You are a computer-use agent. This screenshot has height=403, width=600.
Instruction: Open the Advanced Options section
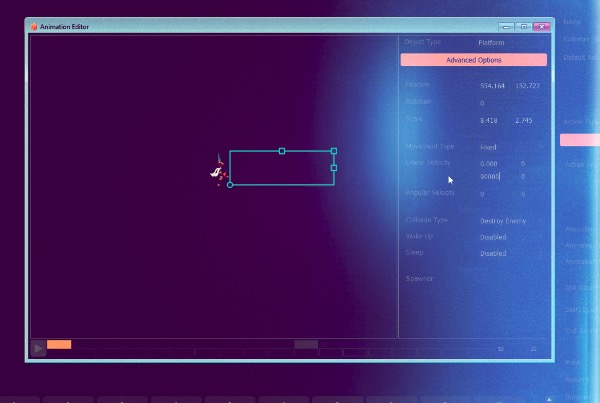click(x=473, y=60)
